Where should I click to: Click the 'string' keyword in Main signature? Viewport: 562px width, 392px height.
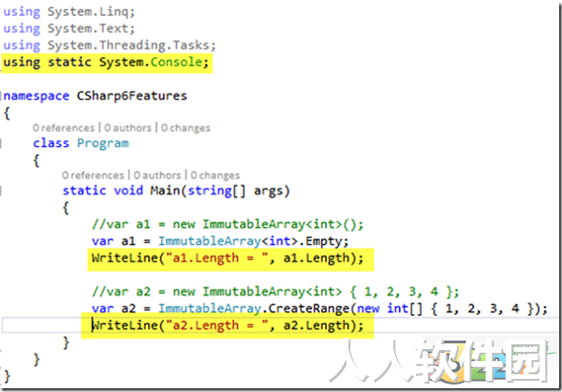[x=210, y=191]
